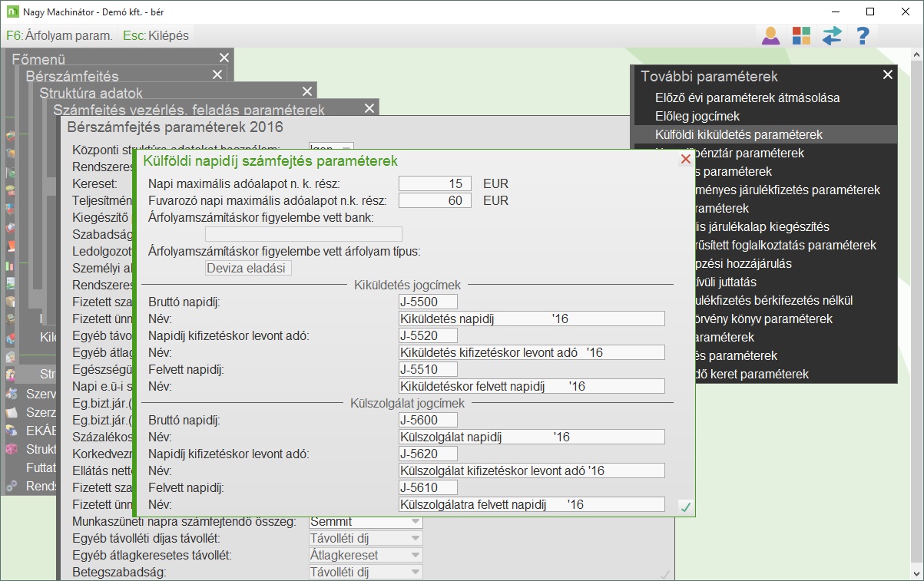Open help with the question mark icon

[863, 35]
